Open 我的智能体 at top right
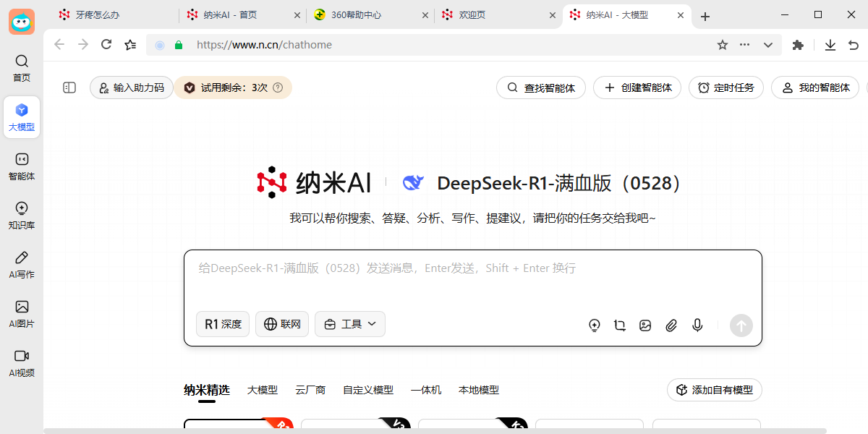This screenshot has width=868, height=434. point(814,88)
